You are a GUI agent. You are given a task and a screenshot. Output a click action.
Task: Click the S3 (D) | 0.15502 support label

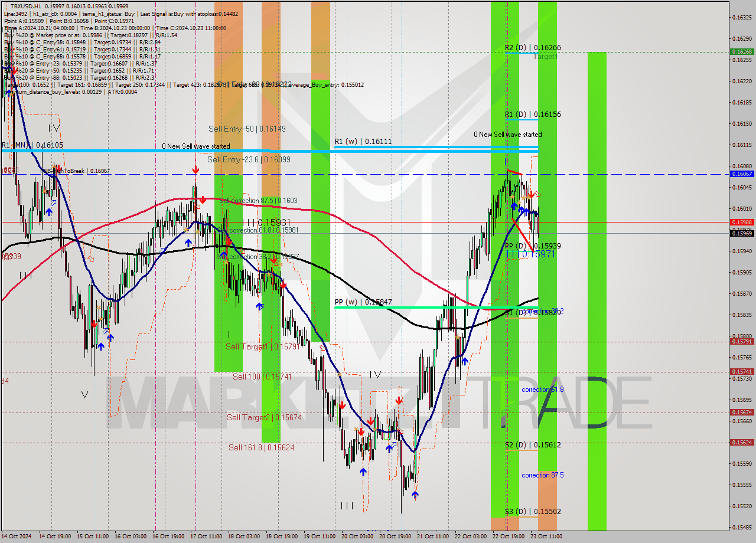[x=533, y=512]
